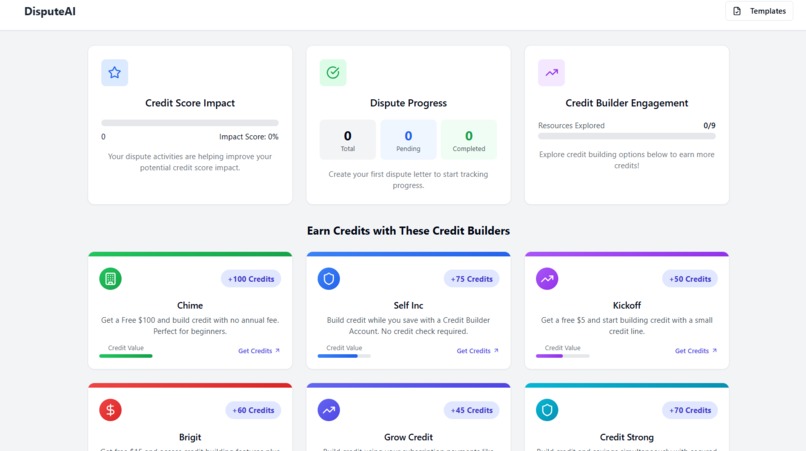The image size is (806, 451).
Task: Open Get Credits link for Self Inc
Action: coord(478,351)
